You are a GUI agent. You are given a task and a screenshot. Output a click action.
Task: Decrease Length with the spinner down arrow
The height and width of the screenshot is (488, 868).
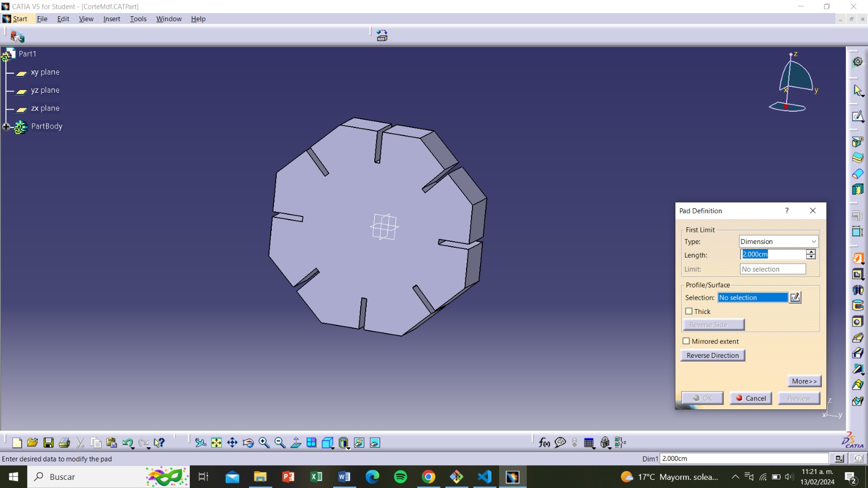pos(811,257)
